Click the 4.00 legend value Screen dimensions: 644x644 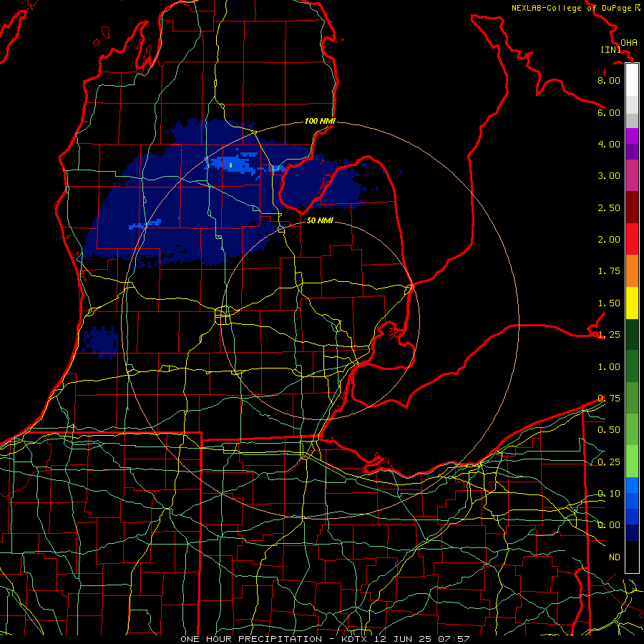click(609, 144)
